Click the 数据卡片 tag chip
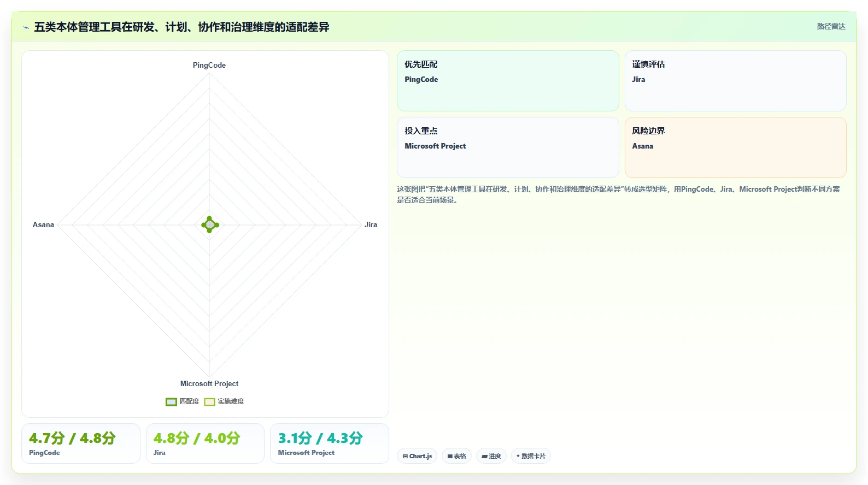 tap(531, 456)
